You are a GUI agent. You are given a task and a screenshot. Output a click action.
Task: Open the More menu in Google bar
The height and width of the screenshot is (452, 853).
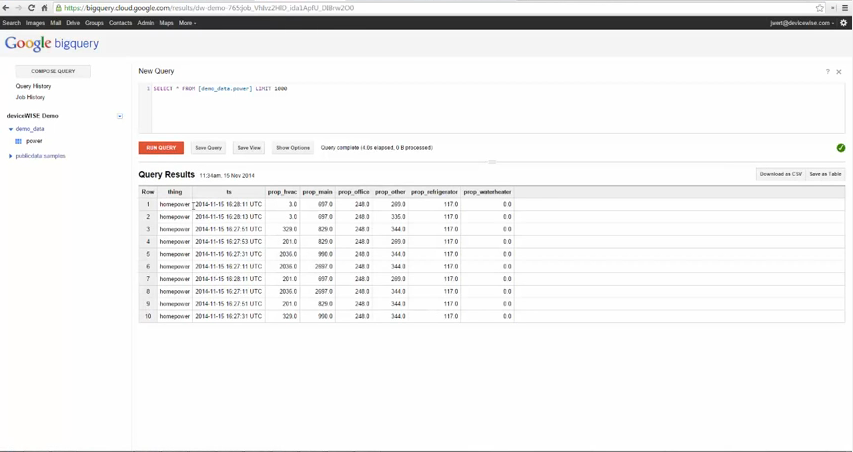pyautogui.click(x=187, y=23)
